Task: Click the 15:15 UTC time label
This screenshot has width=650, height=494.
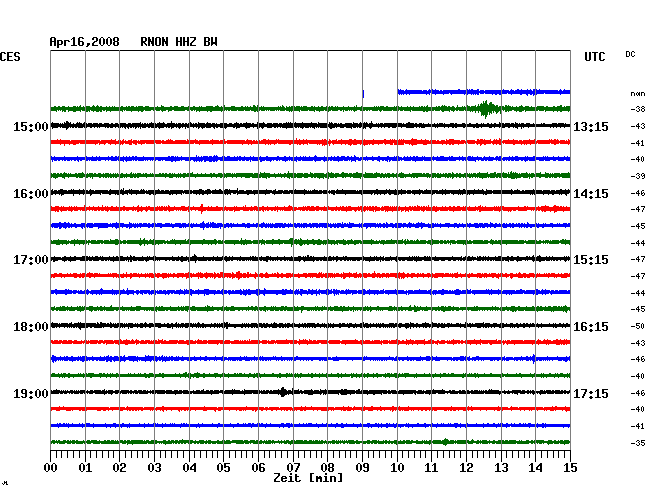Action: tap(591, 260)
